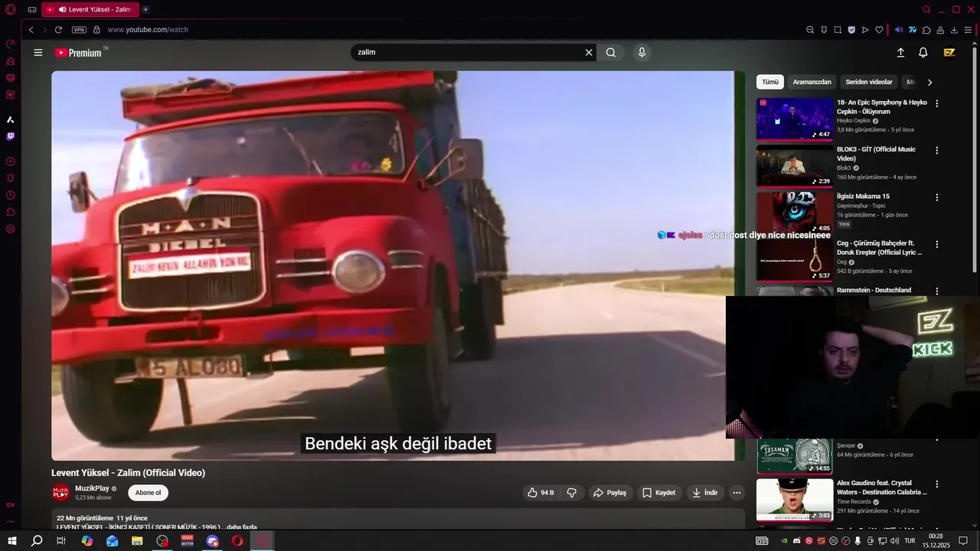
Task: Open Twitch in Opera sidebar
Action: point(11,136)
